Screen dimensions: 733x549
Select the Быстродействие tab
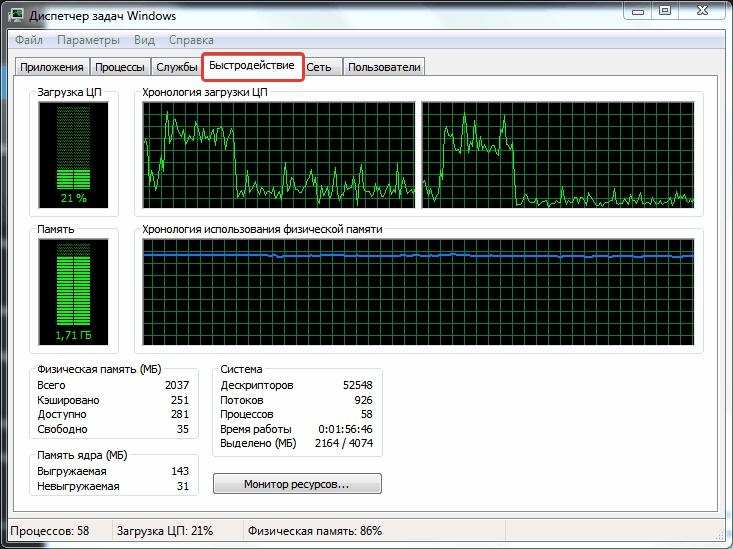[x=252, y=65]
